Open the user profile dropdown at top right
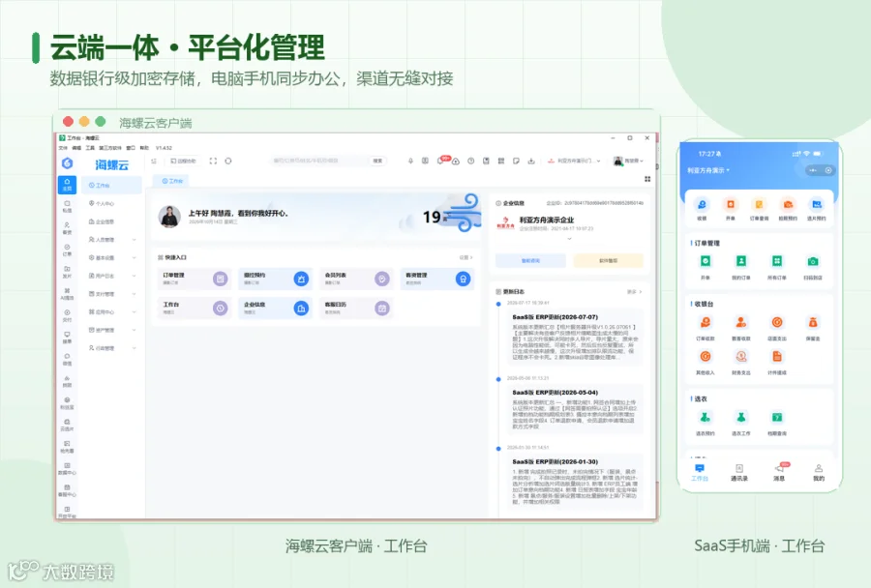The image size is (871, 588). coord(628,161)
